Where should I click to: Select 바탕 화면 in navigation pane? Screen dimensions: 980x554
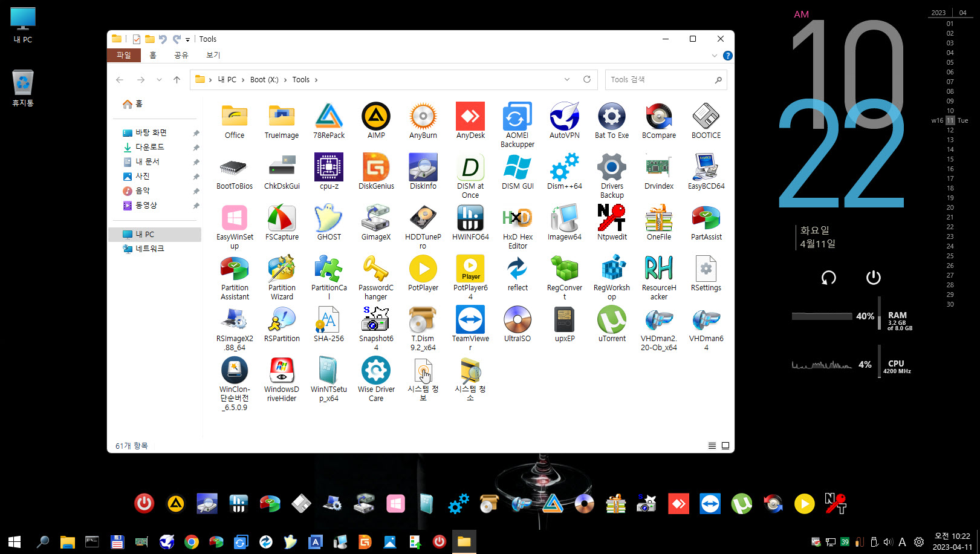(x=151, y=132)
